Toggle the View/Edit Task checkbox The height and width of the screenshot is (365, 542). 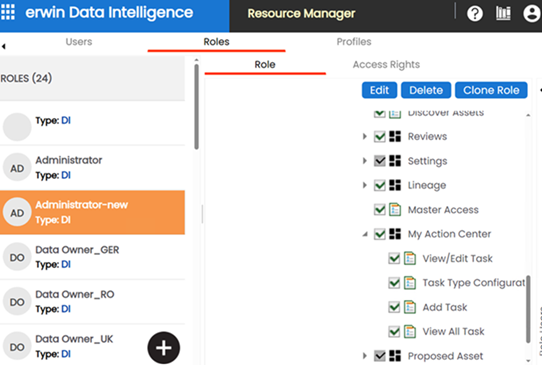[394, 258]
